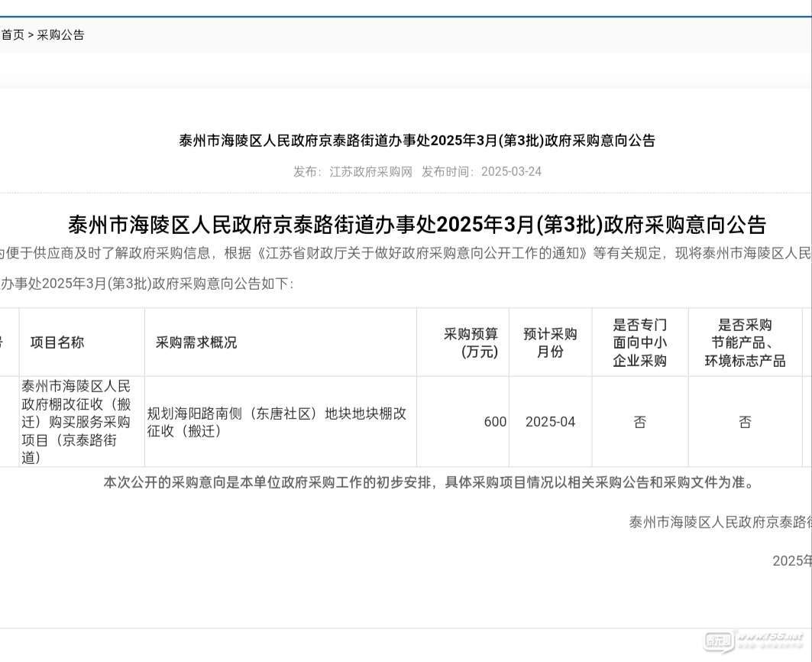Select the 采购预算(万元) column header
The height and width of the screenshot is (662, 812).
tap(471, 342)
